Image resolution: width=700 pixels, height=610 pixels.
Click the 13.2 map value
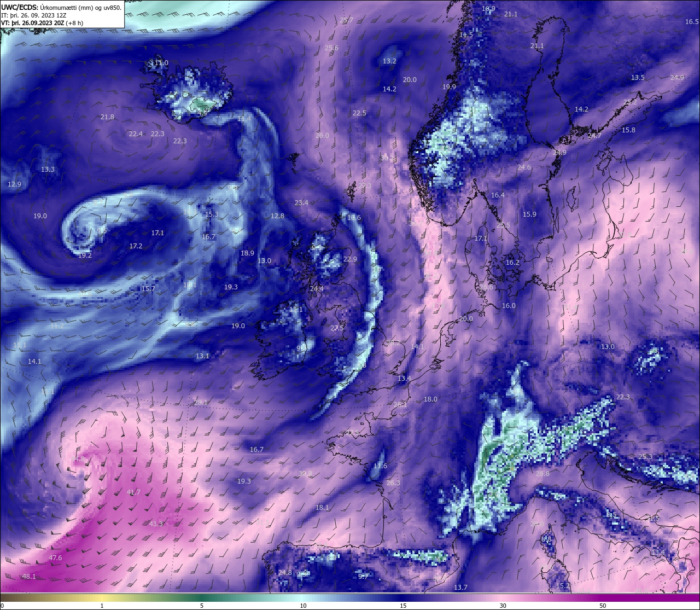tap(389, 61)
